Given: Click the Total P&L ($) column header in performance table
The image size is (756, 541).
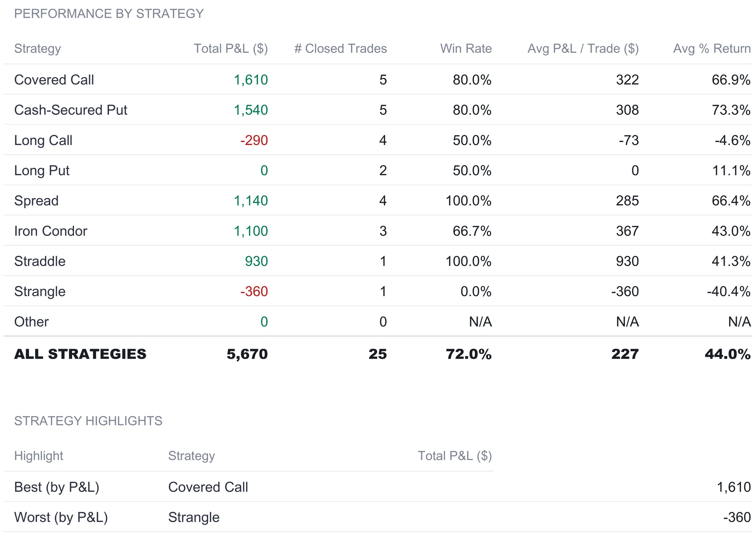Looking at the screenshot, I should tap(231, 49).
